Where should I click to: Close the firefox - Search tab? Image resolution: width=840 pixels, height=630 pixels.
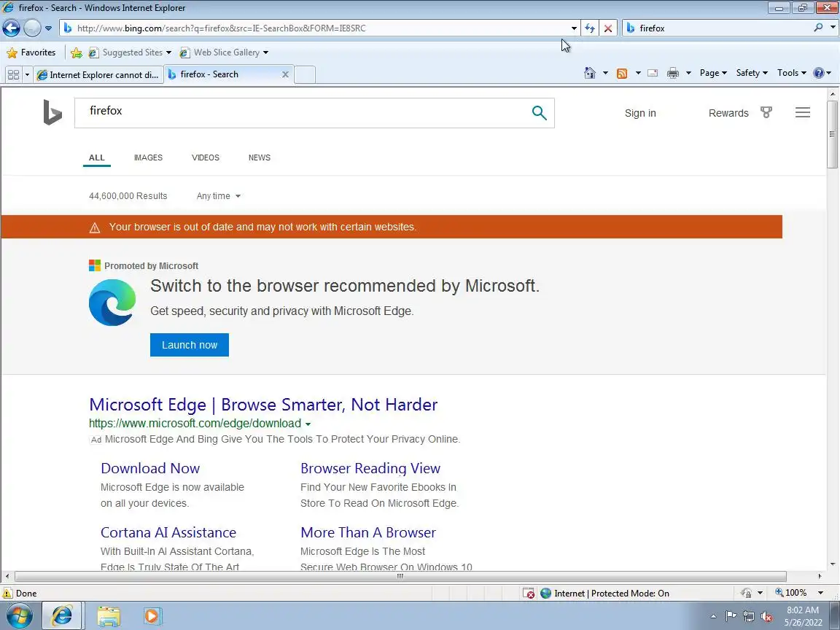click(x=286, y=74)
